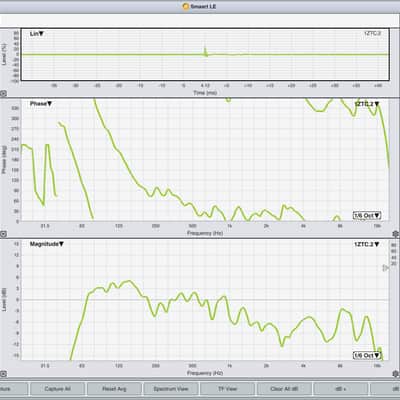Click the magnitude plot collapse icon

[x=3, y=374]
